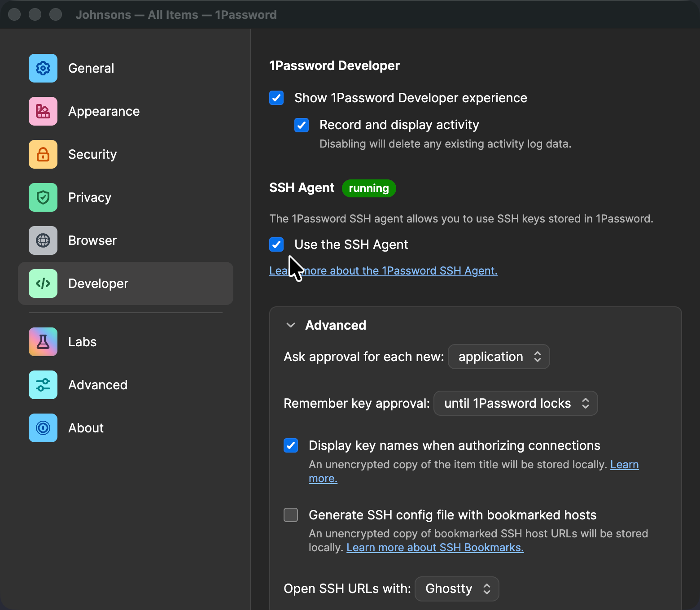
Task: Click the Privacy shield icon
Action: click(43, 197)
